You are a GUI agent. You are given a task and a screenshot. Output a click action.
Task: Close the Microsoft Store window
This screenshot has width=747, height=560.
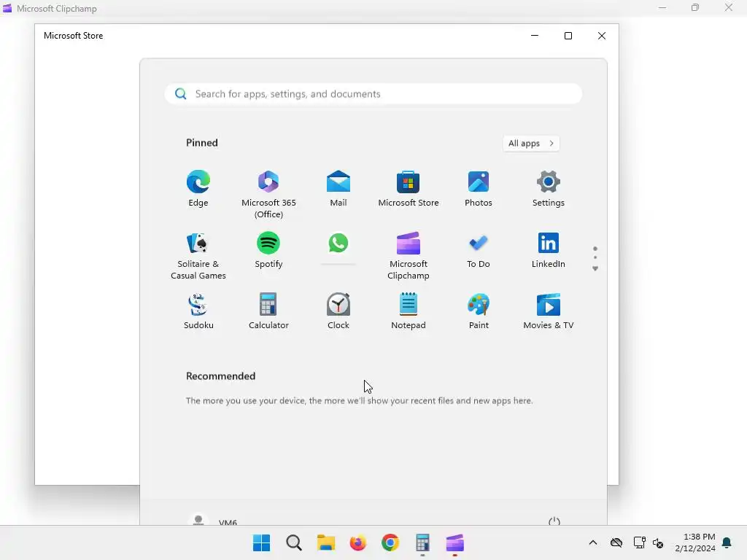point(602,36)
